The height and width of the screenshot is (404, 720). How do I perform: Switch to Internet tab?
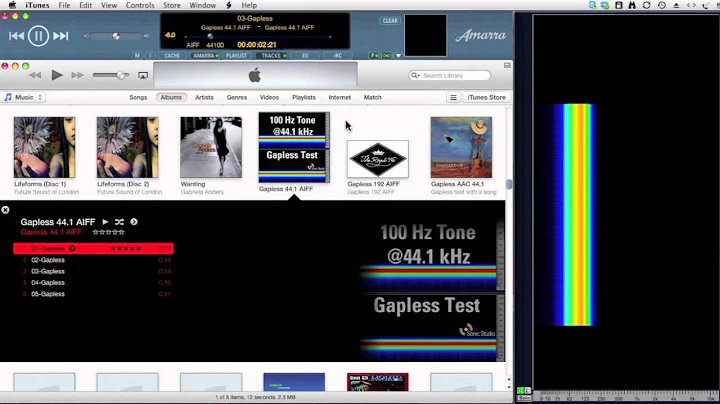click(x=339, y=97)
